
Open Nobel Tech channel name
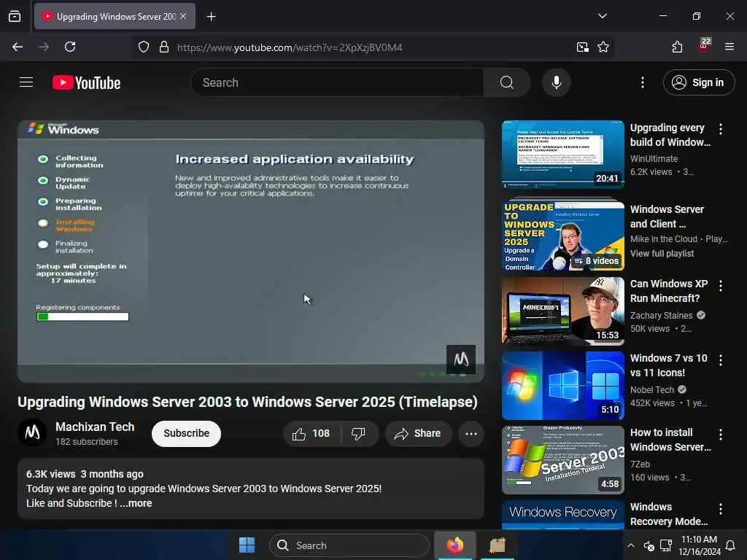pyautogui.click(x=652, y=389)
